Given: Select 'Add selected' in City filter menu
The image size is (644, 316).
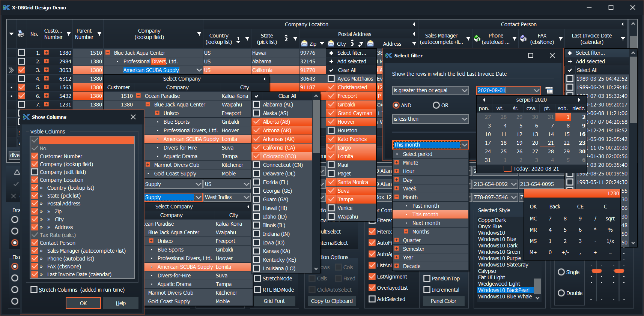Looking at the screenshot, I should click(x=351, y=61).
